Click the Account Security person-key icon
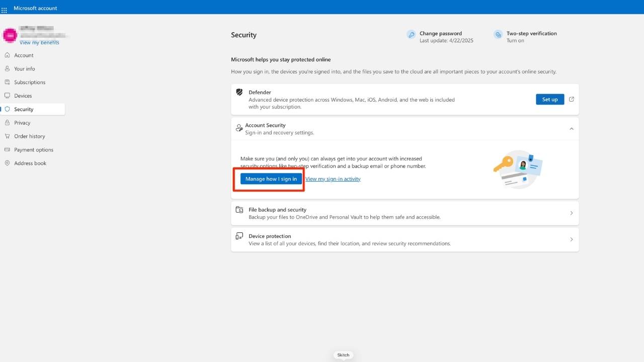This screenshot has height=362, width=644. 239,129
